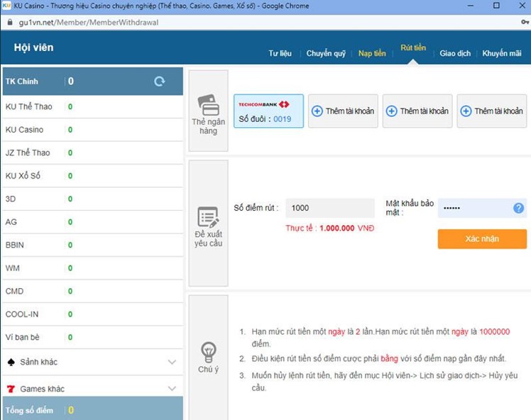
Task: Click the Thực tế 1.000.000 VNĐ text
Action: click(x=330, y=228)
